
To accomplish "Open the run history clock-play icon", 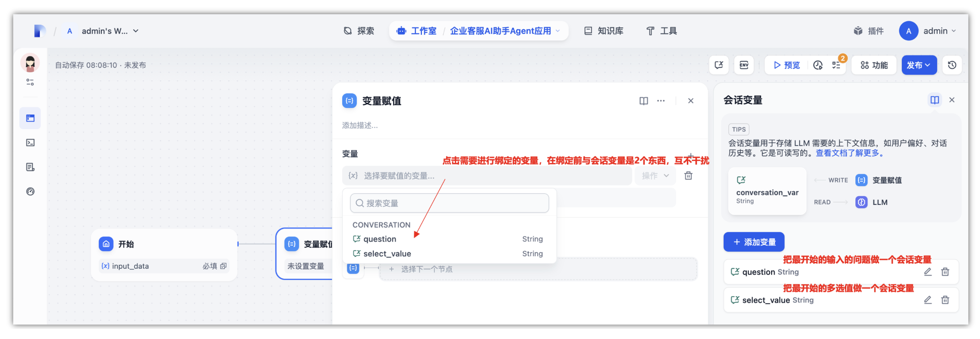I will coord(818,65).
